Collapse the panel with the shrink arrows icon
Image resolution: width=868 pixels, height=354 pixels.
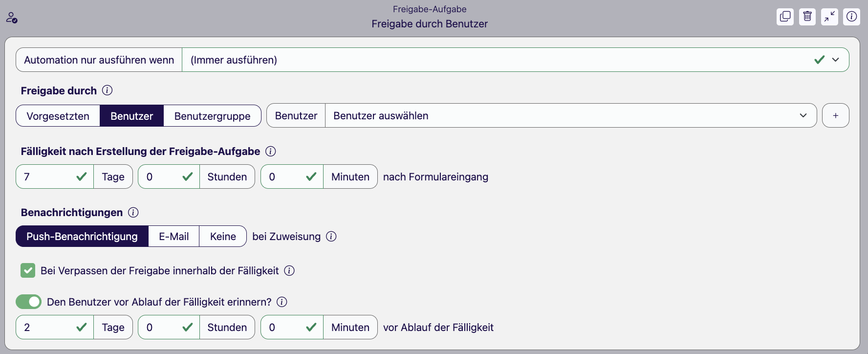tap(829, 17)
